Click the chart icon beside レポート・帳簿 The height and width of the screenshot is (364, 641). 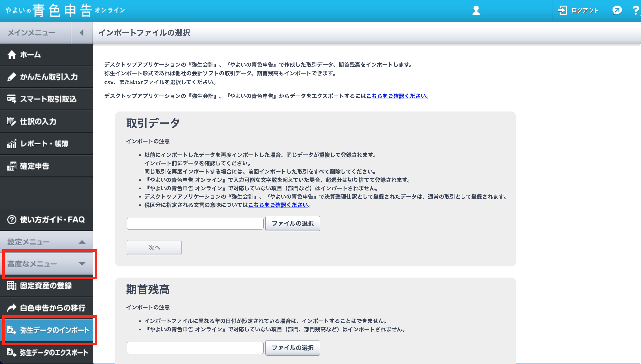coord(12,144)
